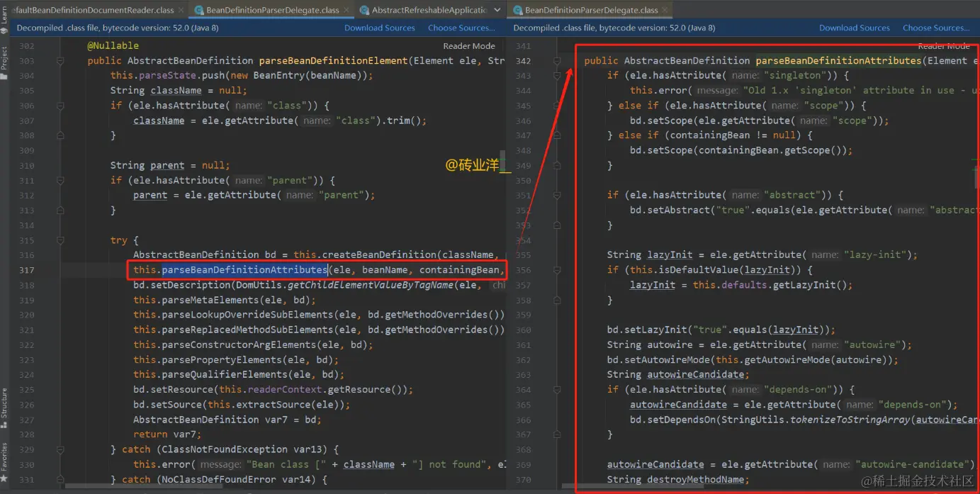Click parseBeanDefinitionElement method name
This screenshot has width=980, height=494.
(x=333, y=61)
